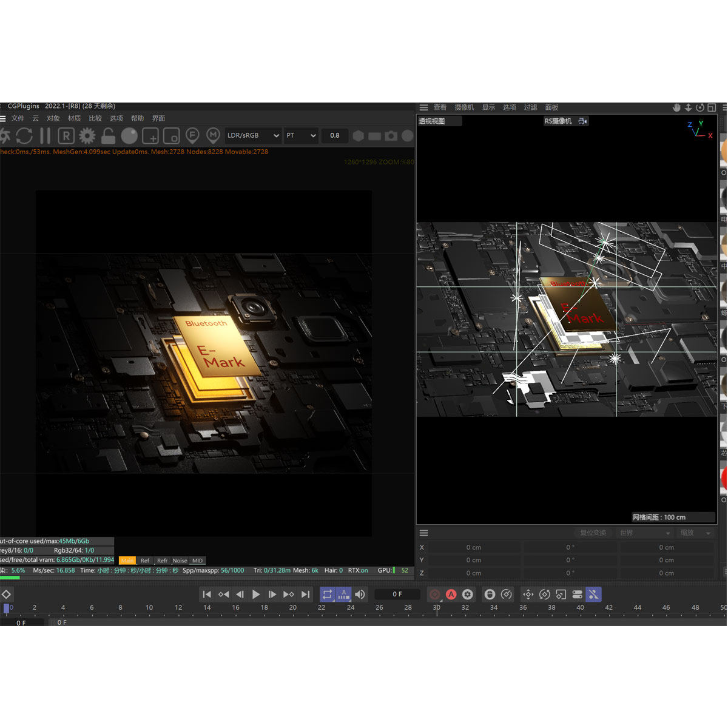Click the RS摄像机 camera label

558,121
